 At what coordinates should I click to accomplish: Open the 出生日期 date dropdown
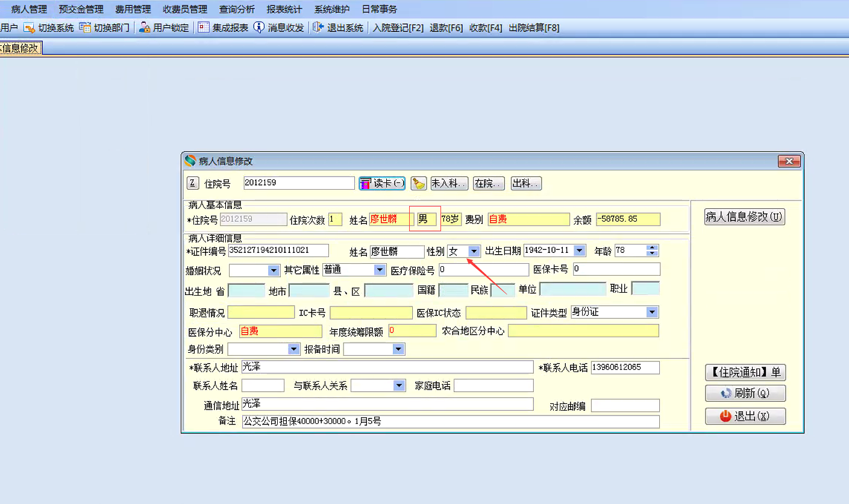pos(580,250)
